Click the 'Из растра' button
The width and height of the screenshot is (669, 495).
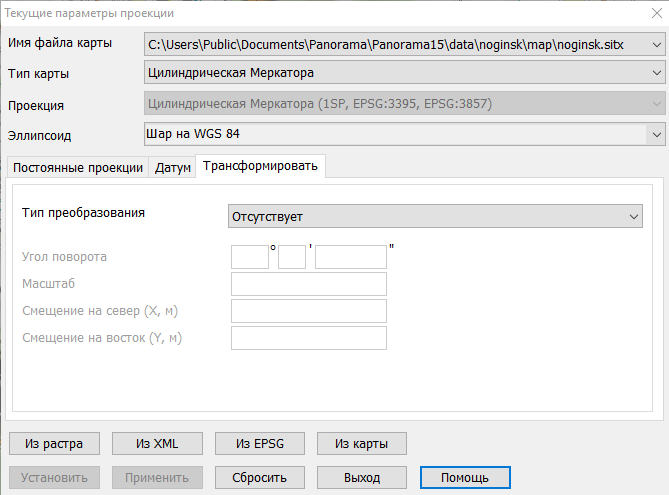click(x=55, y=444)
